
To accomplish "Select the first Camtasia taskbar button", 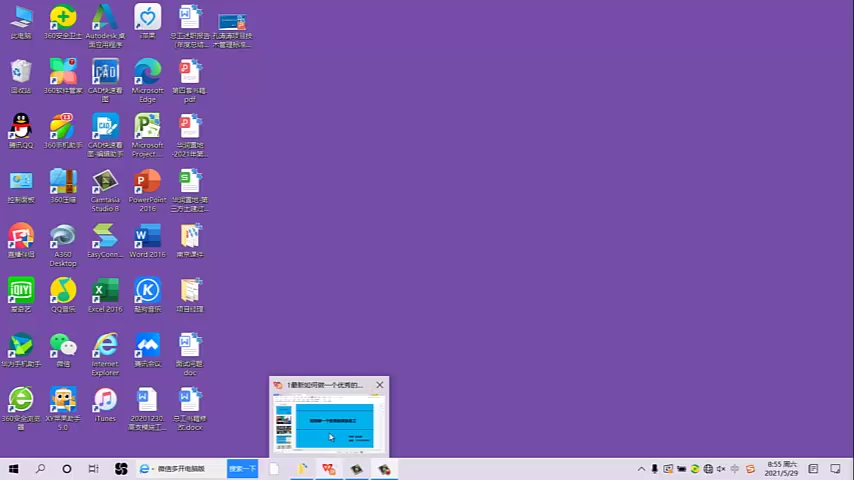I will [357, 469].
